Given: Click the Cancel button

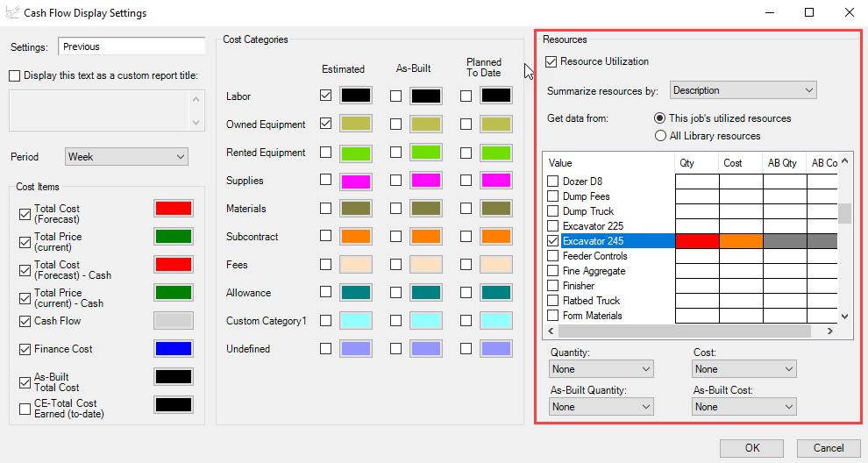Looking at the screenshot, I should [828, 448].
